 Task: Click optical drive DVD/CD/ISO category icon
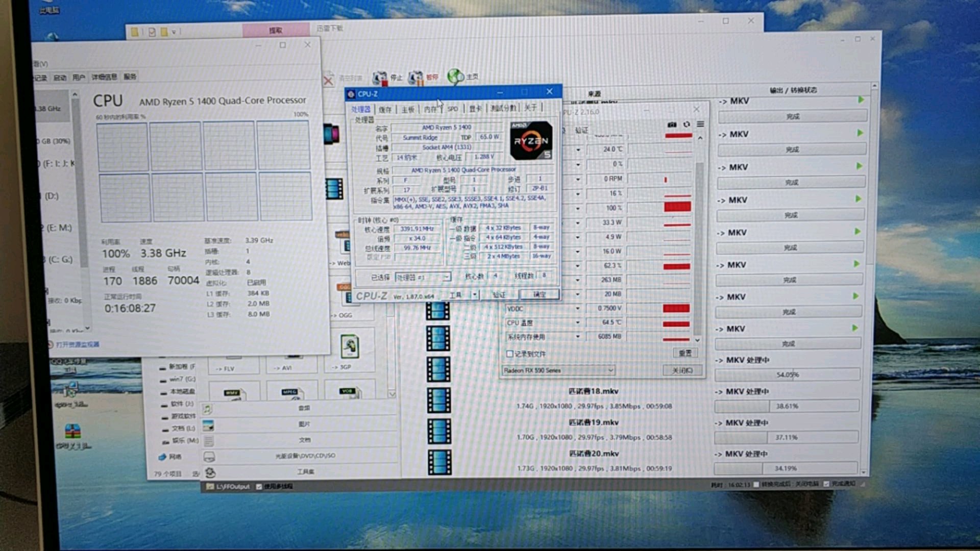[209, 457]
